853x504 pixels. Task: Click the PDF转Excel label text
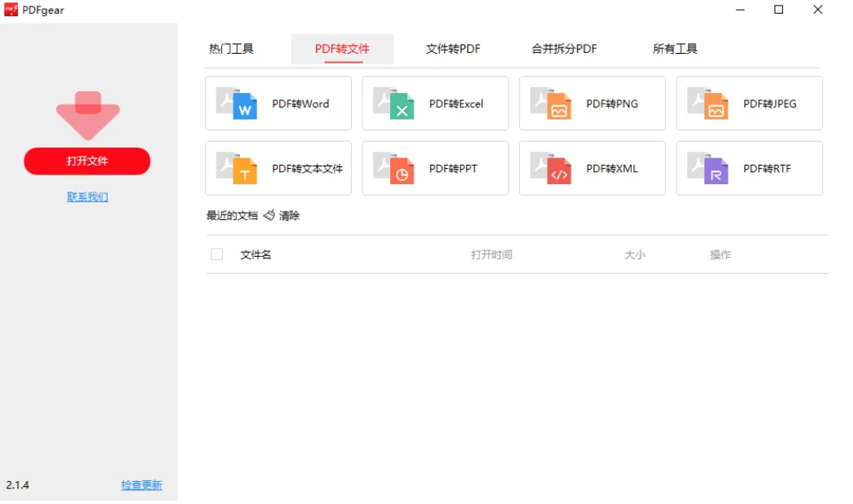click(456, 104)
